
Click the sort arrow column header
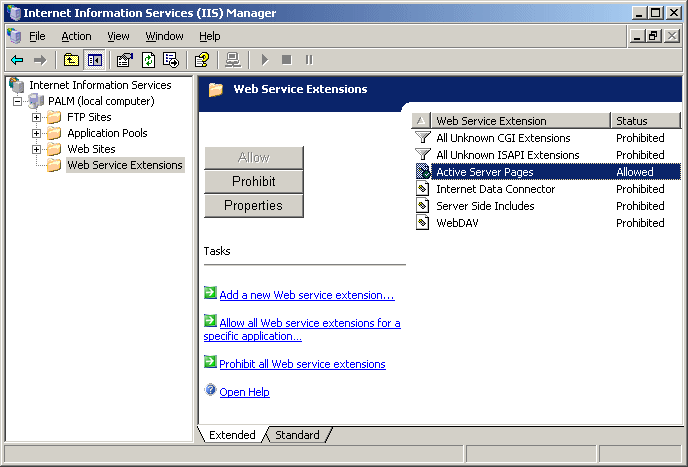(x=421, y=121)
